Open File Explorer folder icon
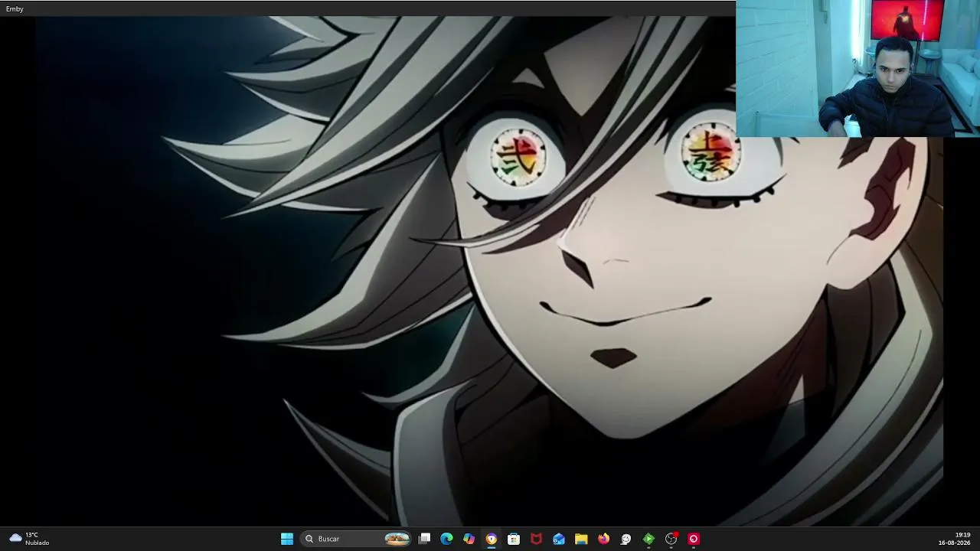Viewport: 980px width, 551px height. pyautogui.click(x=581, y=539)
